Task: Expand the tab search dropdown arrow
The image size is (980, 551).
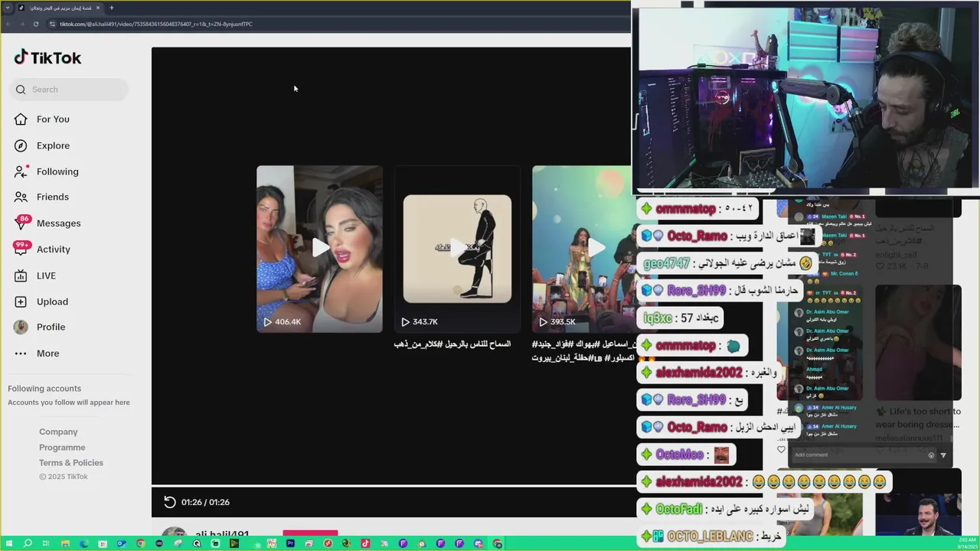Action: coord(8,8)
